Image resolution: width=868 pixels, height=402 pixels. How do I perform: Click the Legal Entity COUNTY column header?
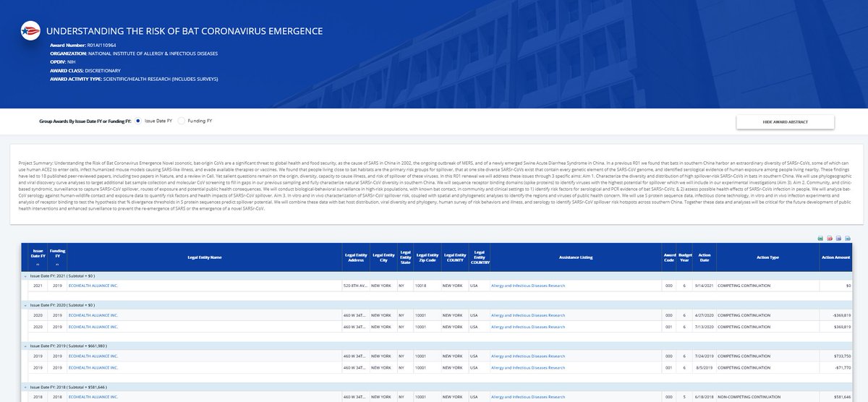click(454, 257)
